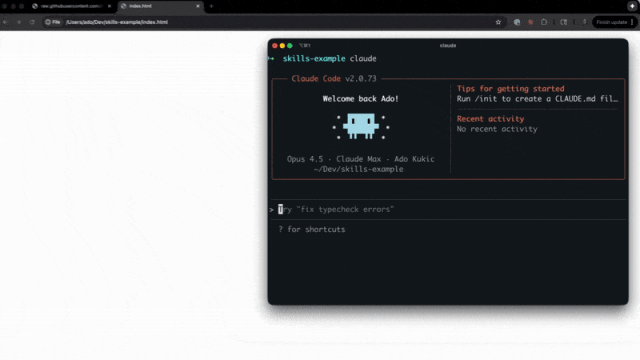Click "Welcome back Ado!" text
Screen dimensions: 640x360
tap(360, 99)
